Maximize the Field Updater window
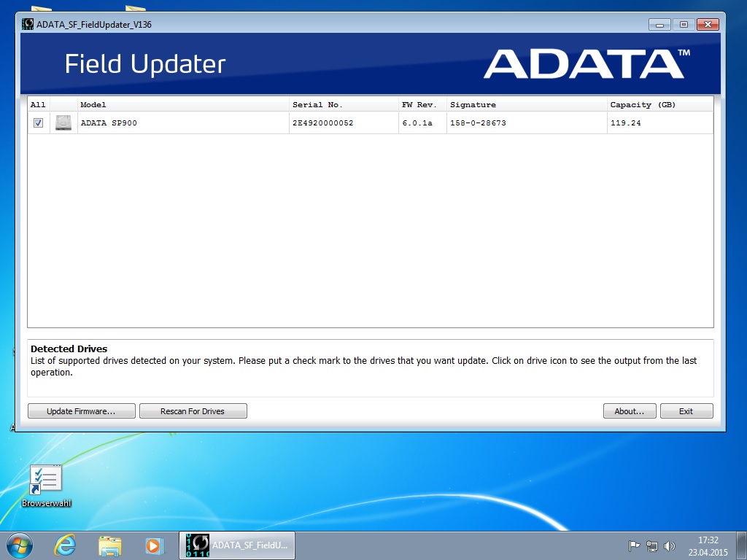The image size is (747, 560). click(684, 24)
